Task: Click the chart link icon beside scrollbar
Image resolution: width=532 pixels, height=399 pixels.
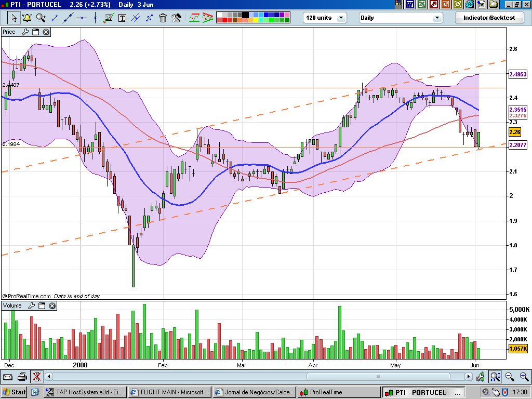Action: (x=480, y=376)
